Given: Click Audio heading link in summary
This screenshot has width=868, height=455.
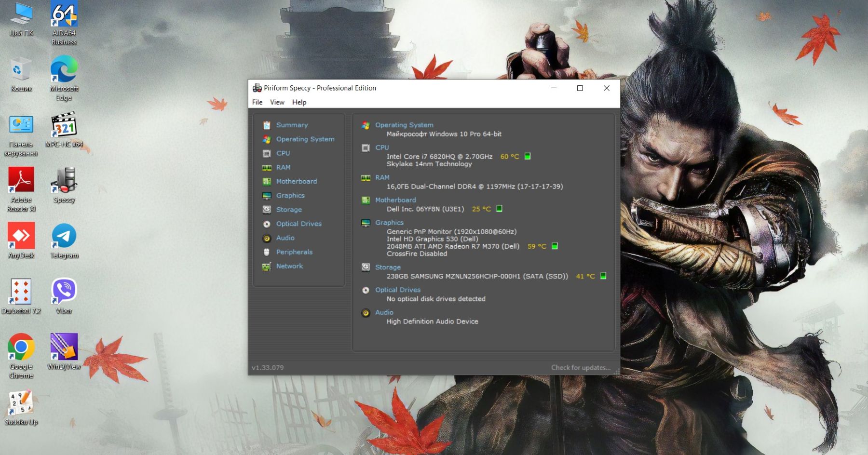Looking at the screenshot, I should click(384, 312).
